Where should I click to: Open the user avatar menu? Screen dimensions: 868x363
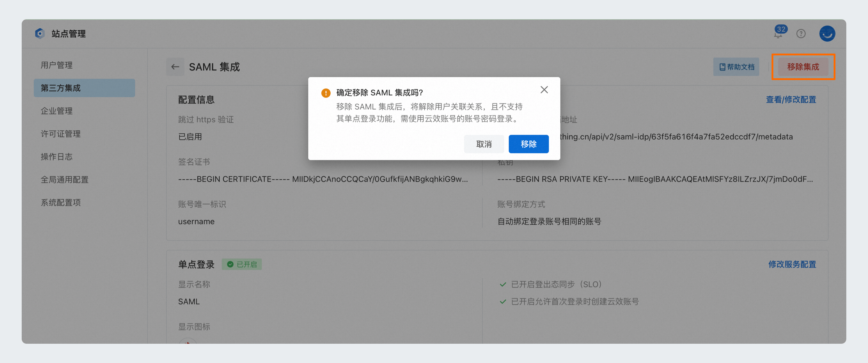[827, 34]
